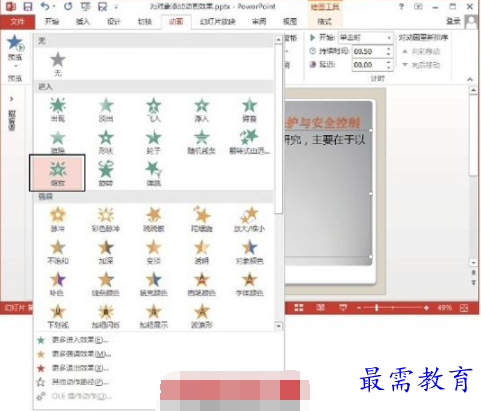Switch to the 设计 (Design) ribbon tab

click(x=114, y=22)
